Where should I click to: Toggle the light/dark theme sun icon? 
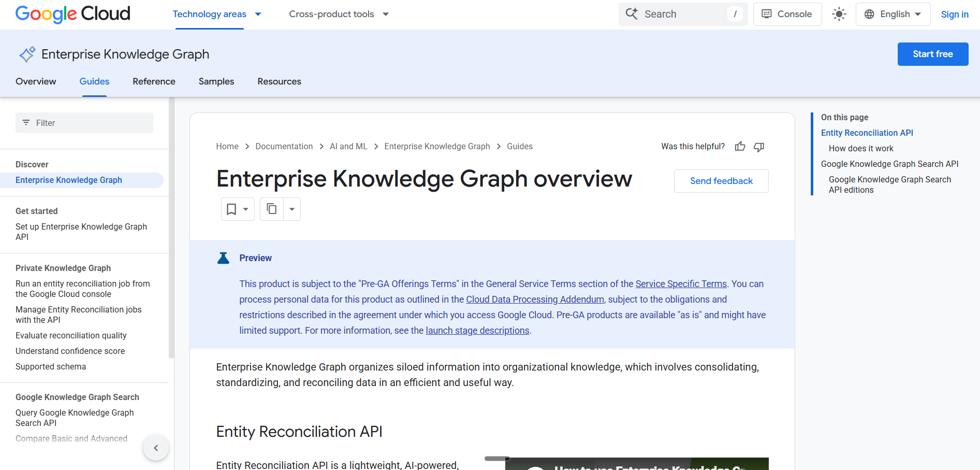pos(839,14)
